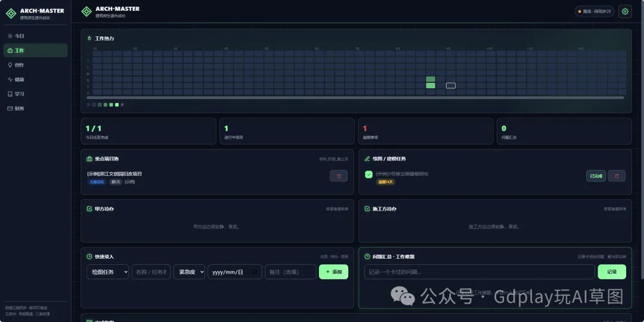644x322 pixels.
Task: Navigate to the 学习 section
Action: [35, 94]
